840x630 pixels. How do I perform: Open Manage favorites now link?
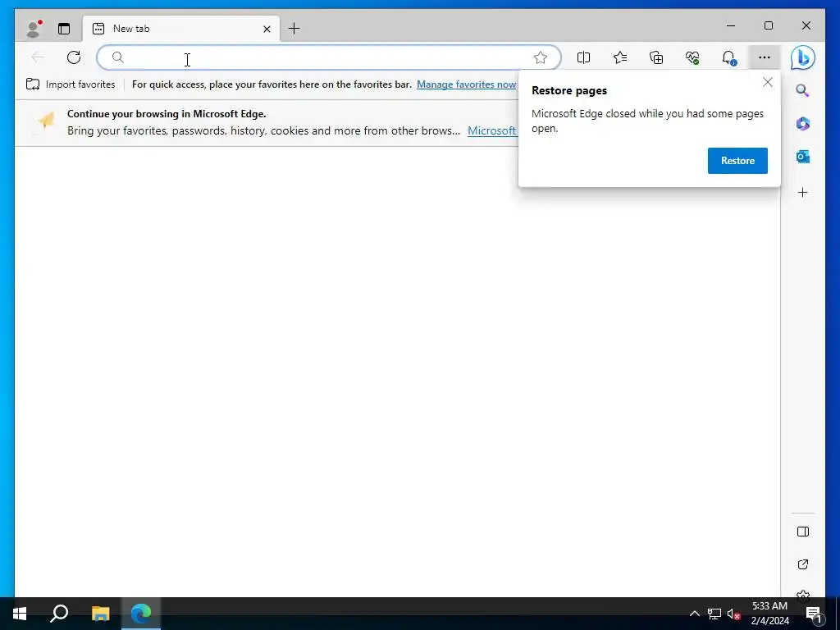467,84
